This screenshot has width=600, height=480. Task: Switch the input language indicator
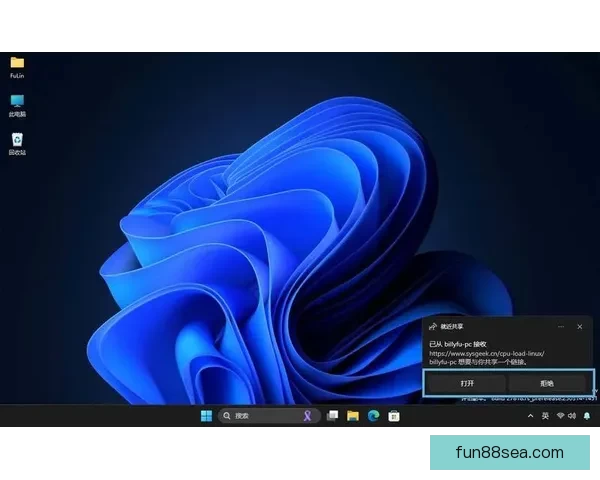(x=545, y=416)
